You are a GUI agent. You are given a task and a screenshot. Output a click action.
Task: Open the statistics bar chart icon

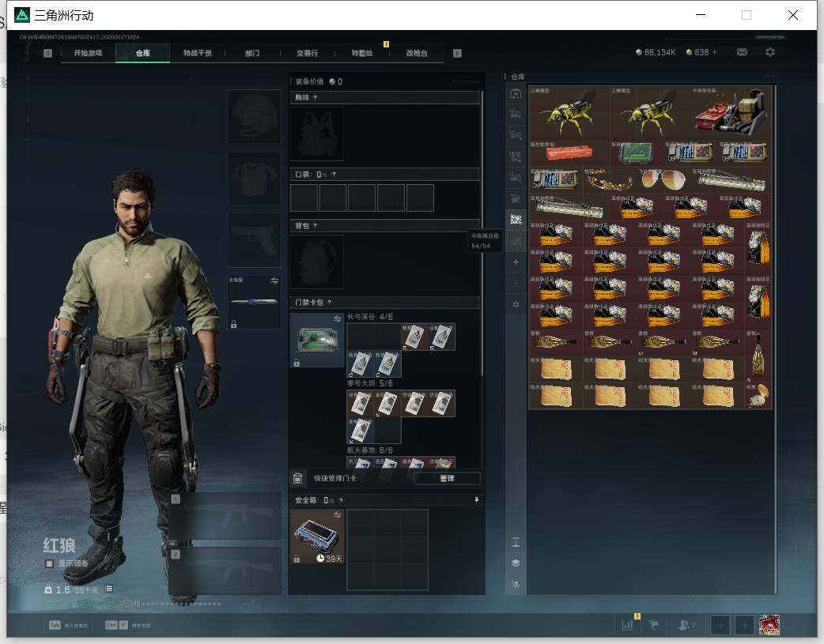[x=627, y=625]
